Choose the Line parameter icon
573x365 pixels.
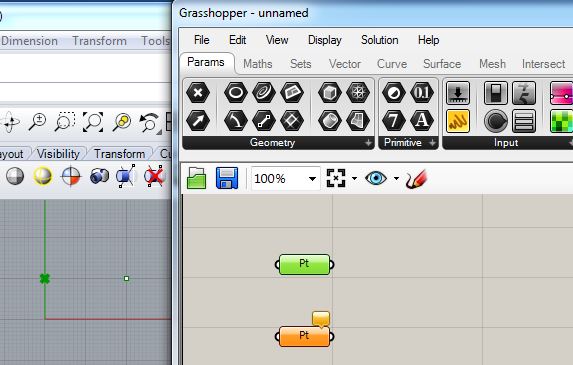tap(264, 121)
